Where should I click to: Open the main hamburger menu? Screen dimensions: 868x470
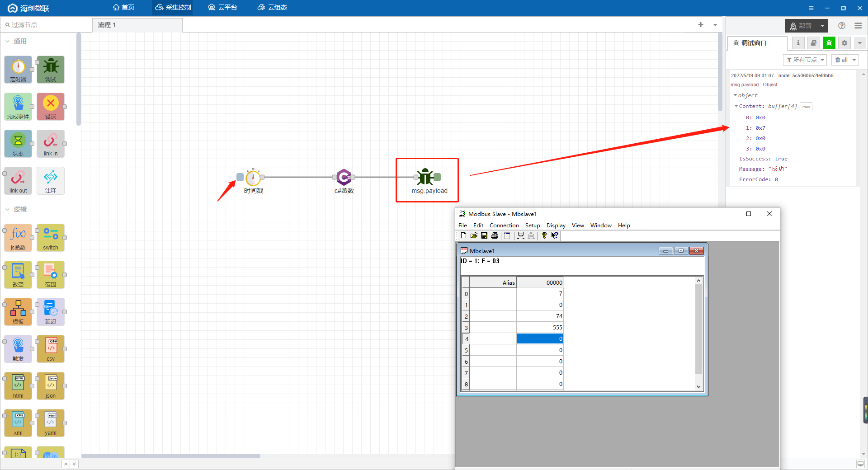[x=858, y=26]
